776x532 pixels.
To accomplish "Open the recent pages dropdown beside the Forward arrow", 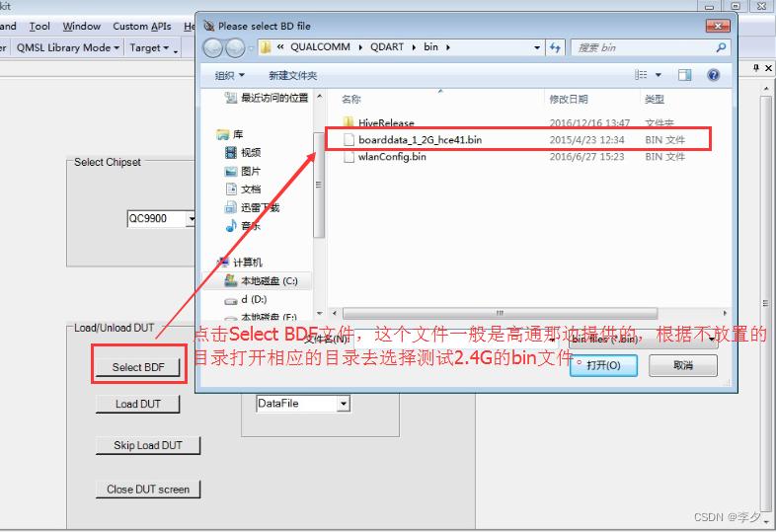I will tap(251, 48).
